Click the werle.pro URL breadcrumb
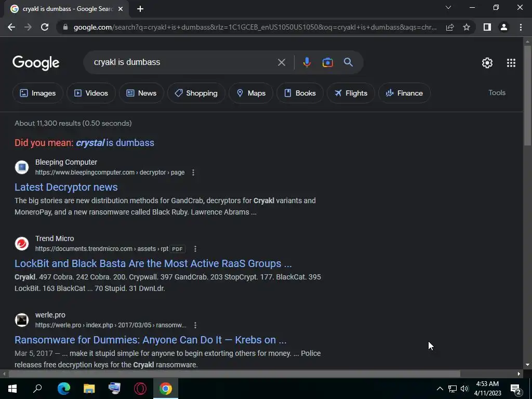Viewport: 532px width, 399px height. (111, 325)
